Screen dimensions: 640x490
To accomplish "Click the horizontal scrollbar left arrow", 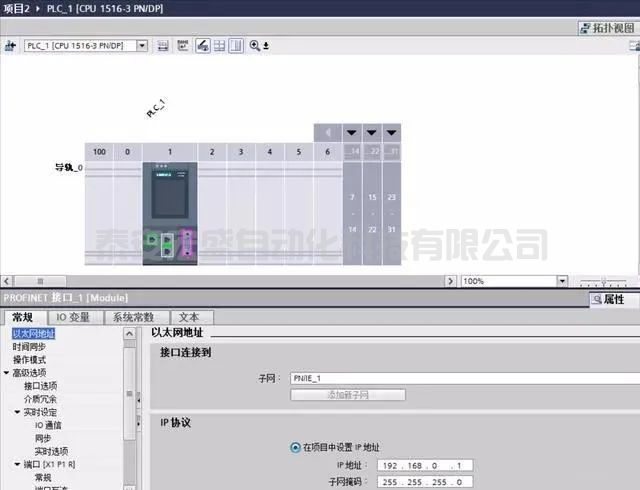I will pos(7,281).
